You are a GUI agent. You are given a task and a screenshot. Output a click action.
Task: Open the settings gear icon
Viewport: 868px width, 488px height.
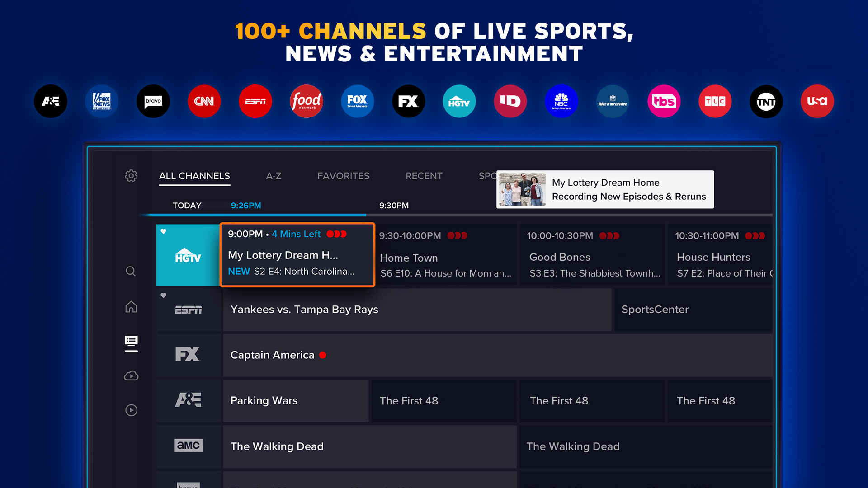point(131,176)
